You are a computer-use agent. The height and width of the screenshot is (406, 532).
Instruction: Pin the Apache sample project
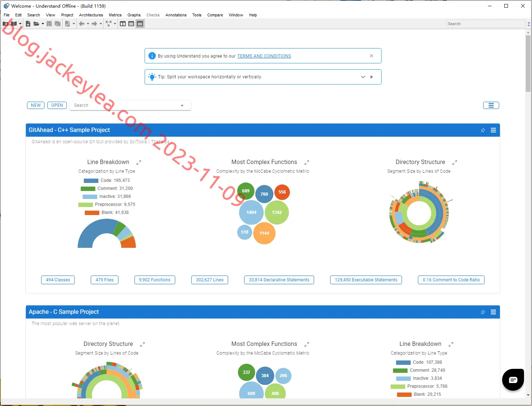(483, 312)
